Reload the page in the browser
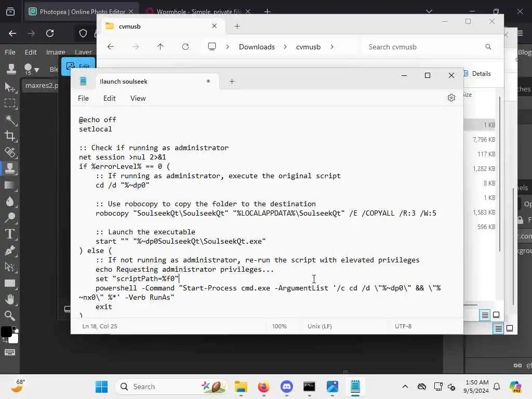The height and width of the screenshot is (399, 532). click(50, 33)
